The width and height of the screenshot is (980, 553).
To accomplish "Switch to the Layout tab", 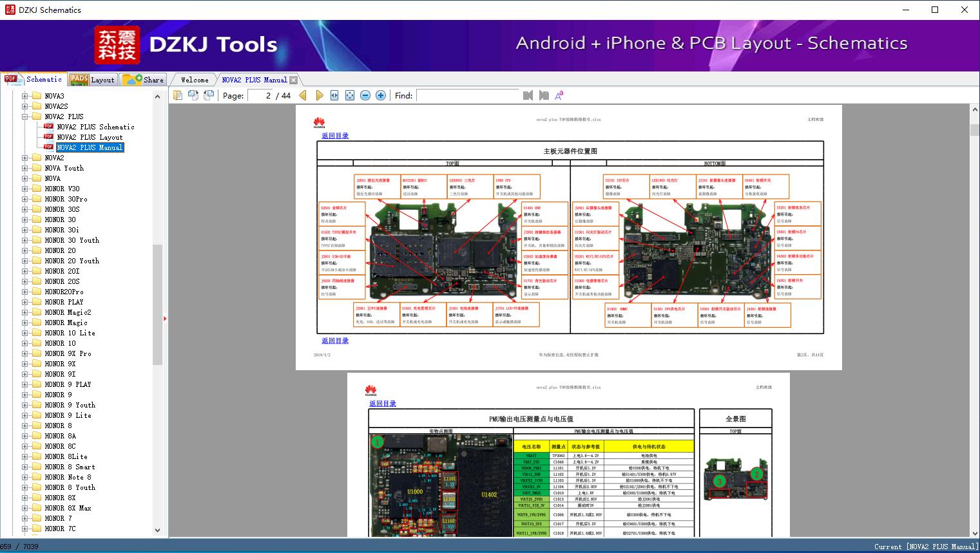I will (92, 80).
